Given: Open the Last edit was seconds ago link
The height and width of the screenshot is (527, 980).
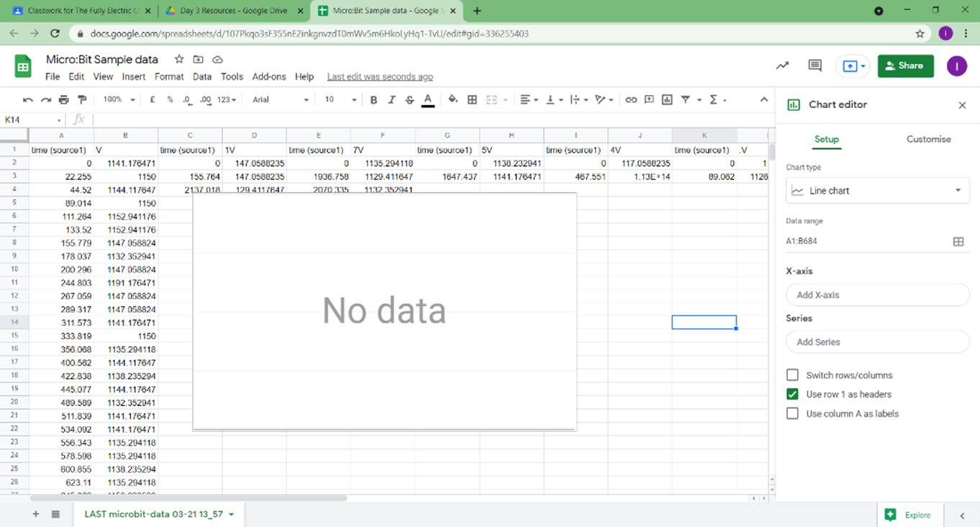Looking at the screenshot, I should coord(380,77).
